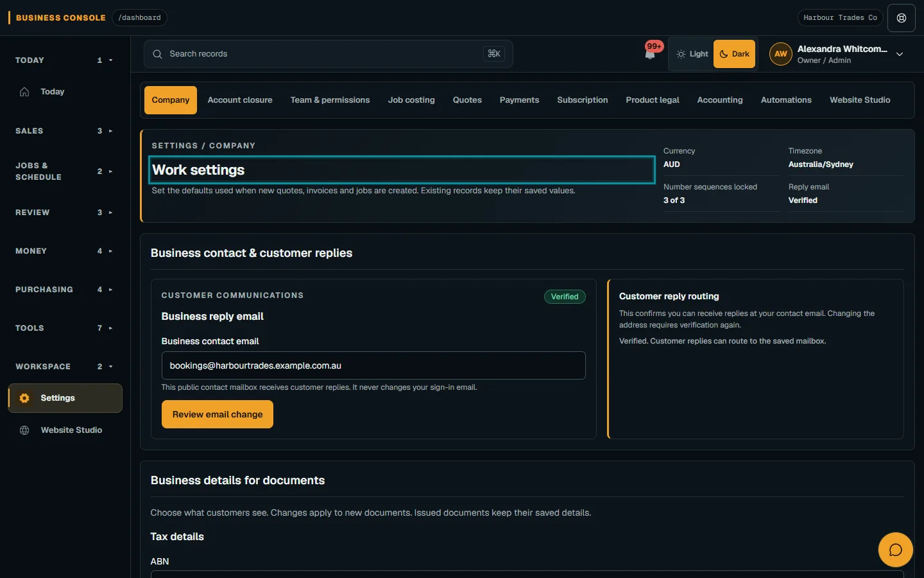Viewport: 924px width, 578px height.
Task: View the Product legal tab
Action: pos(653,100)
